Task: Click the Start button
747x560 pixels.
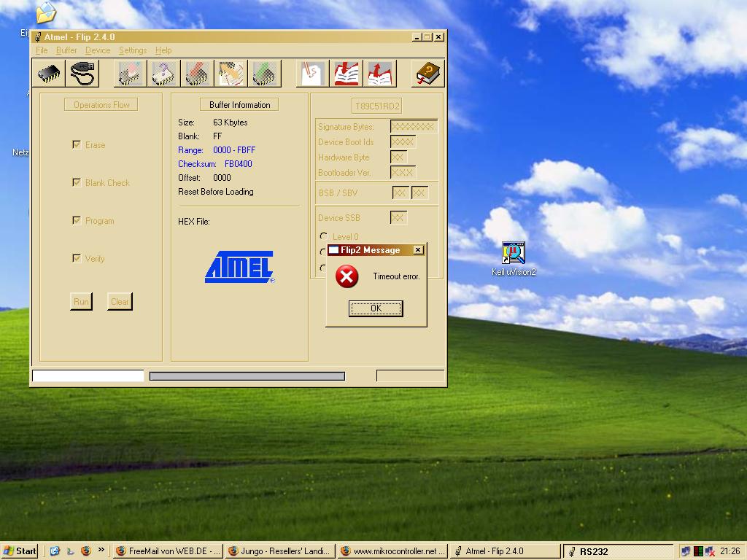Action: tap(20, 551)
